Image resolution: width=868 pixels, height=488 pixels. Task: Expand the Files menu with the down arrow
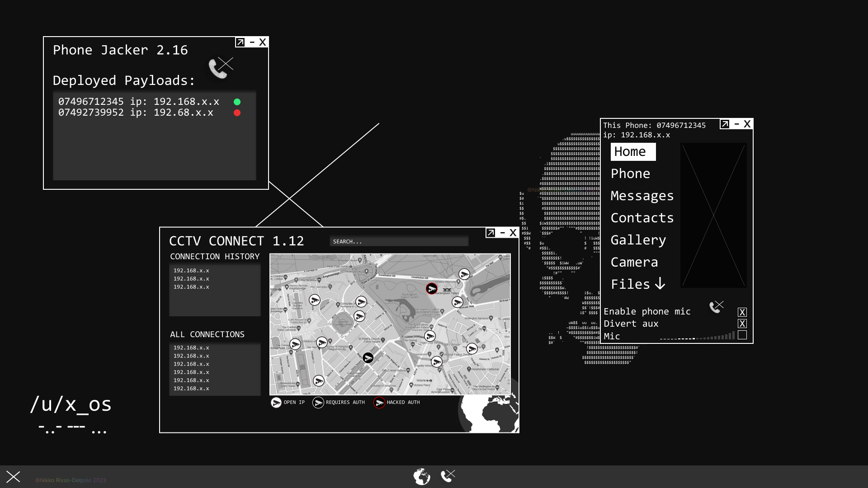tap(660, 284)
